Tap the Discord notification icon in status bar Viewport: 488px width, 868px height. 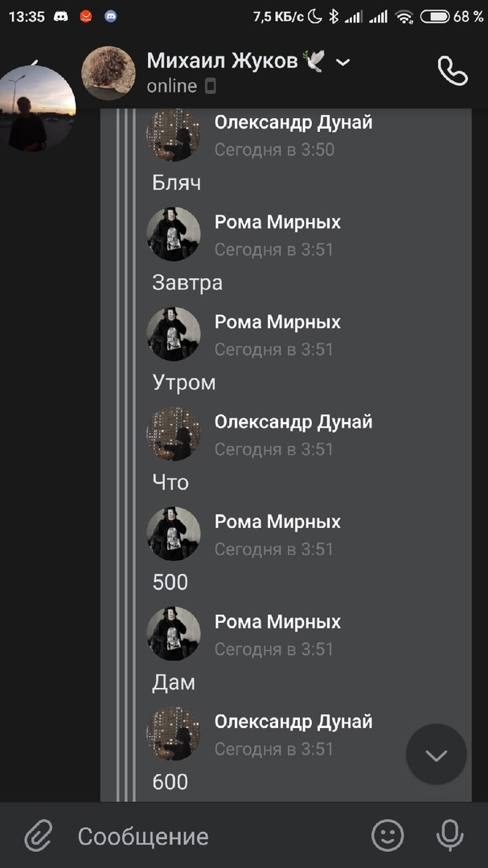tap(59, 16)
